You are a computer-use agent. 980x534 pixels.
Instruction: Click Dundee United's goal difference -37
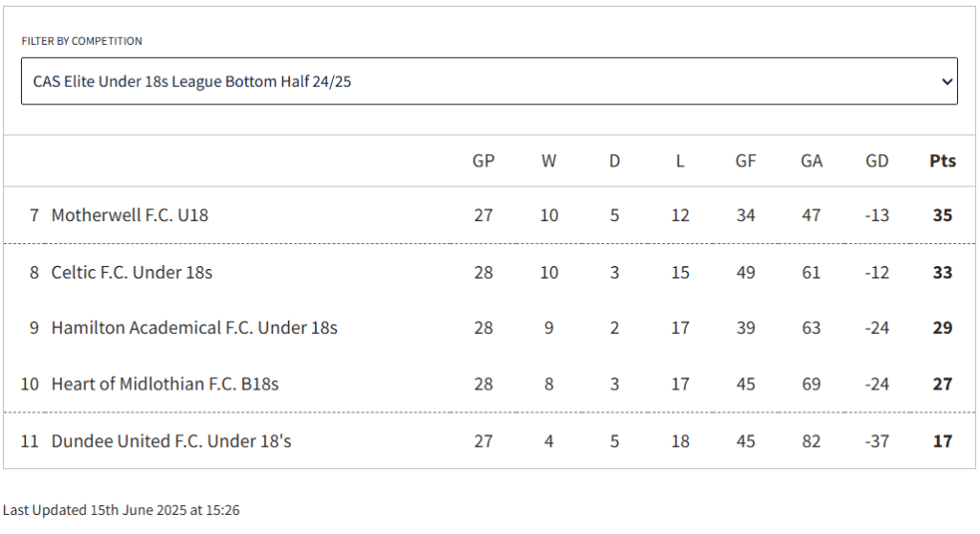877,441
